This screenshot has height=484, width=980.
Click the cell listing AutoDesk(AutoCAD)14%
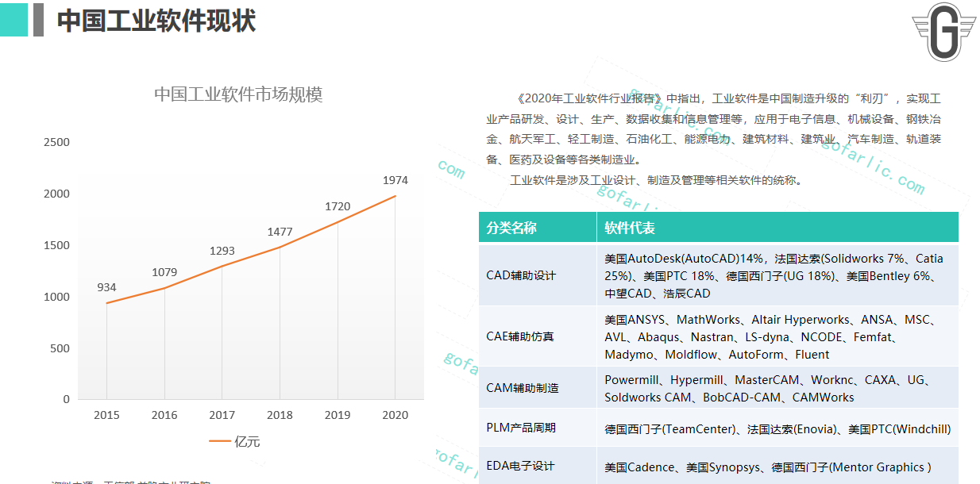tap(777, 275)
